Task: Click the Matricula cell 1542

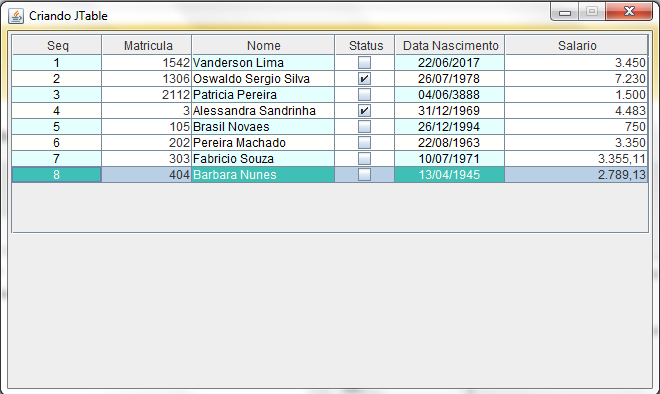Action: (x=146, y=63)
